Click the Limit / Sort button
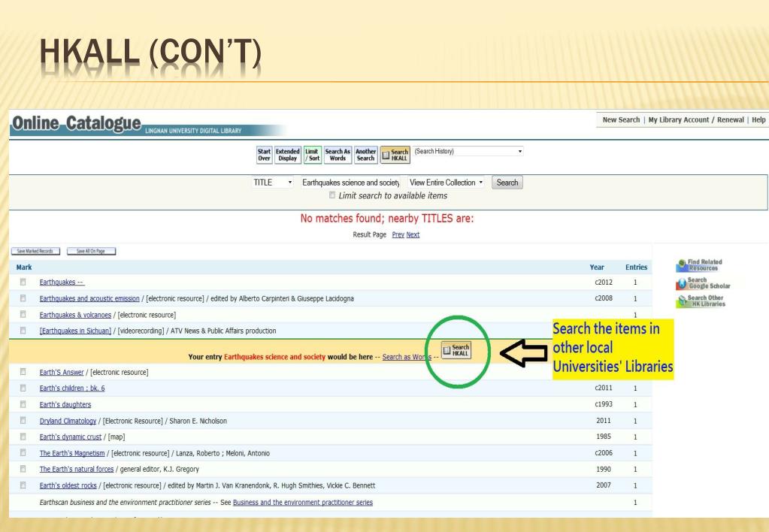Image resolution: width=769 pixels, height=532 pixels. (x=313, y=155)
